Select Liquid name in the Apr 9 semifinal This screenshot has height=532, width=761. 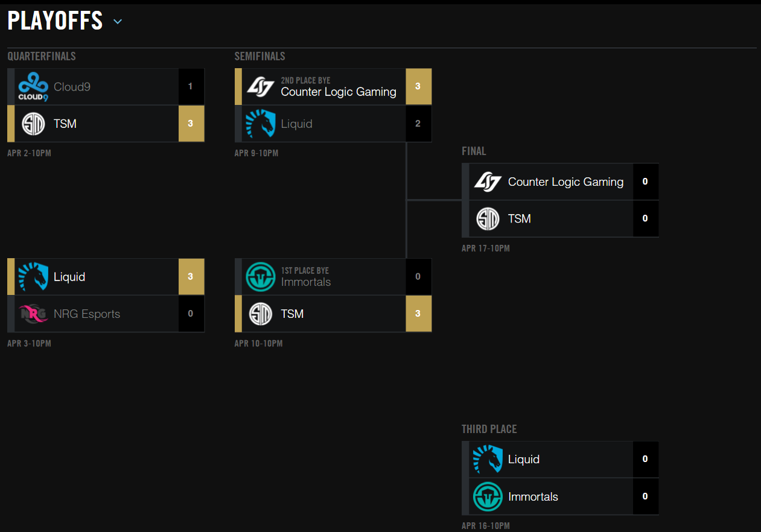tap(297, 124)
